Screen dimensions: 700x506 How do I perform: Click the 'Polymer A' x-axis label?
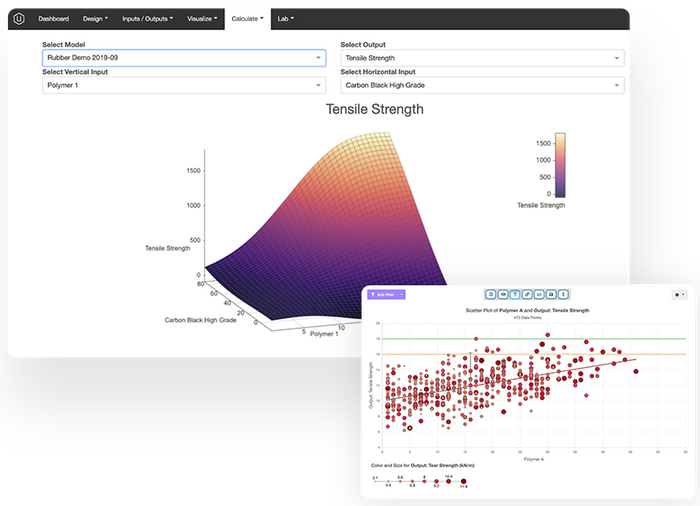[534, 459]
